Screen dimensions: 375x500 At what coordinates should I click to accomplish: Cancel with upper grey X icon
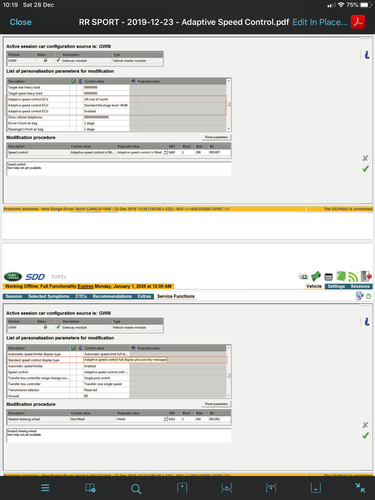coord(365,158)
